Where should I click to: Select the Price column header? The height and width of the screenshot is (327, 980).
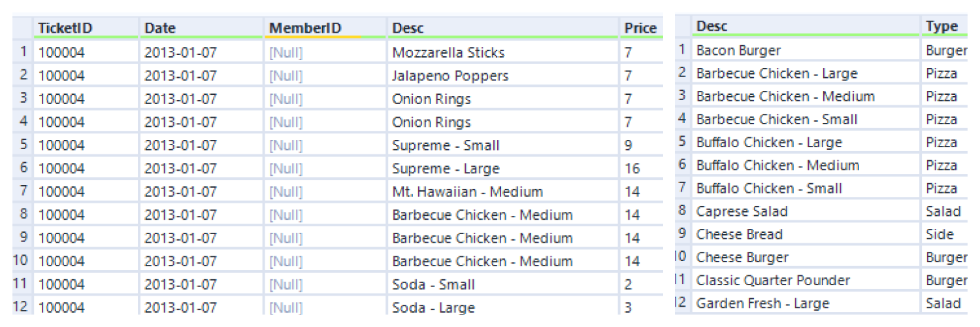pyautogui.click(x=641, y=28)
